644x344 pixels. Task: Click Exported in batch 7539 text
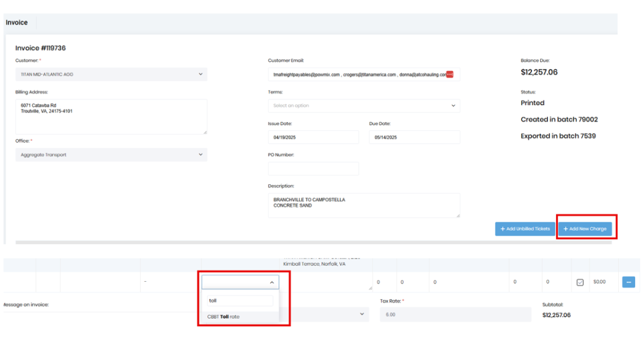[x=558, y=136]
